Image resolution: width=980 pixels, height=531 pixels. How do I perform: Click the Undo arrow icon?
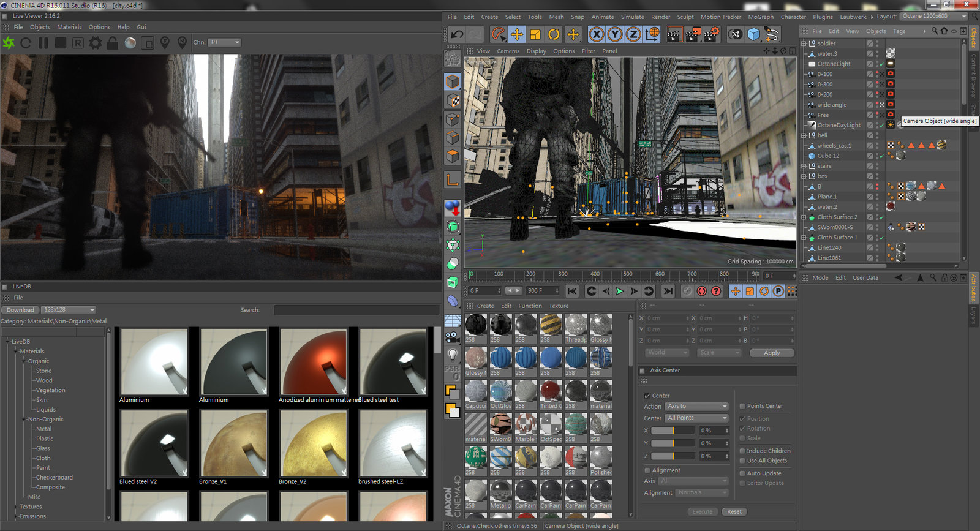[457, 34]
